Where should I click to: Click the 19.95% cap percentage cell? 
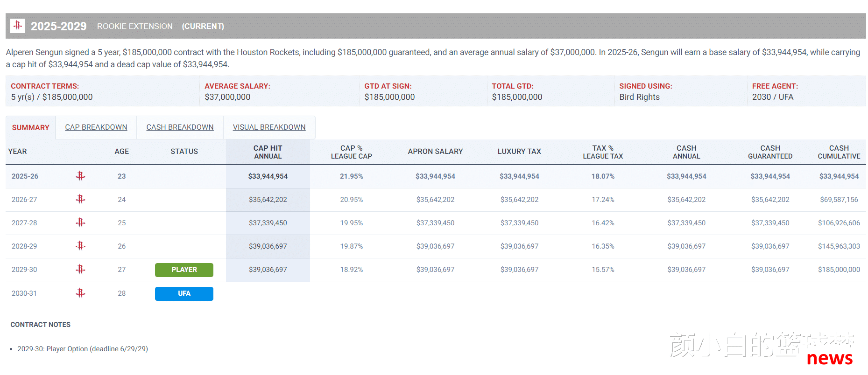tap(352, 223)
